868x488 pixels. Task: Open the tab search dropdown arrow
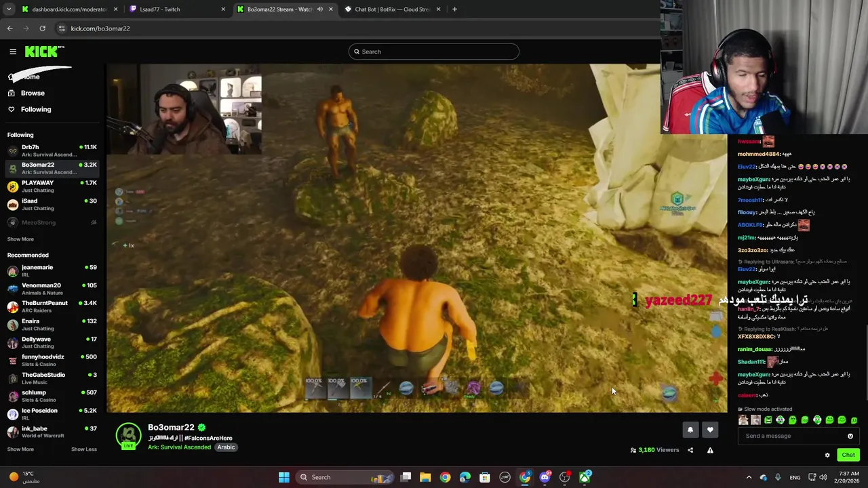7,9
